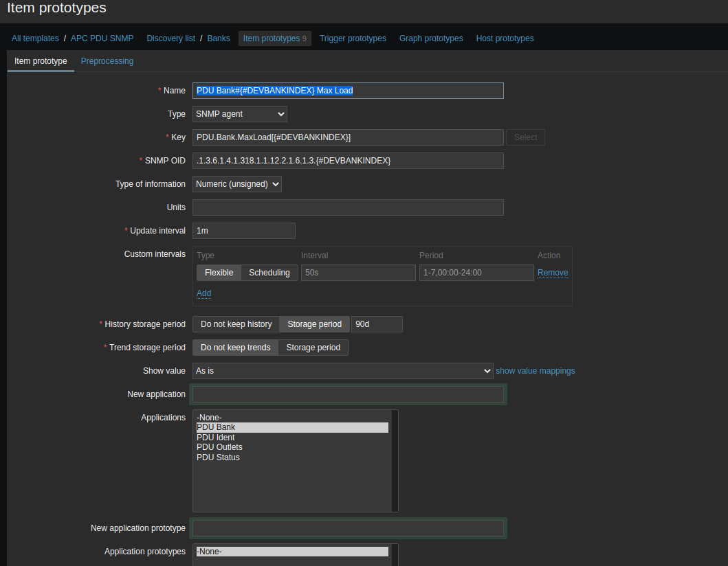Expand Type of information dropdown
The height and width of the screenshot is (566, 728).
pyautogui.click(x=237, y=184)
